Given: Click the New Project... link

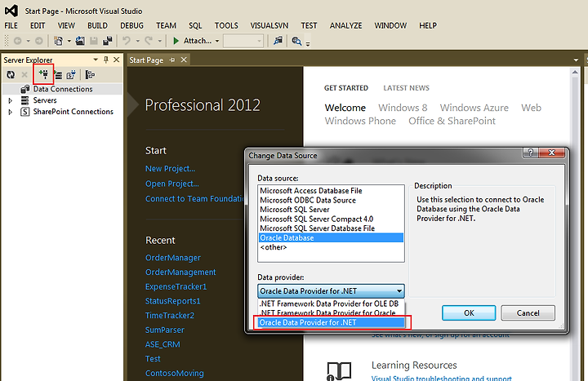Looking at the screenshot, I should [x=170, y=169].
